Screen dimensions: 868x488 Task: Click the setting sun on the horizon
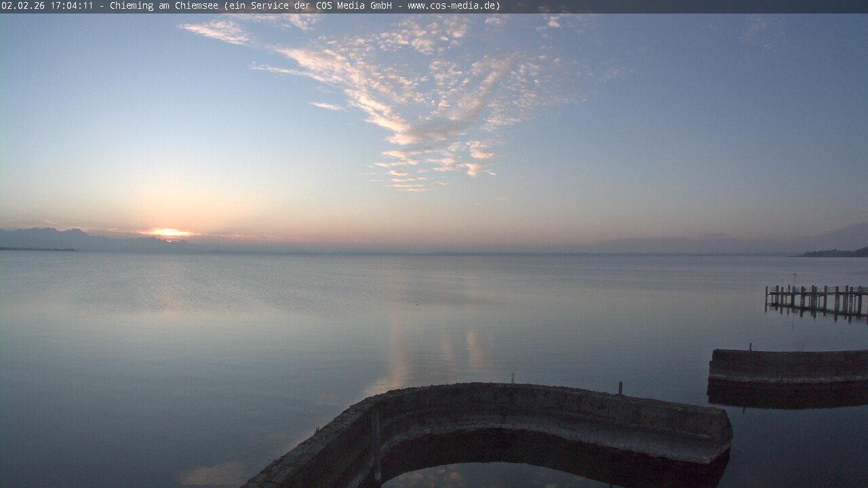pos(167,233)
